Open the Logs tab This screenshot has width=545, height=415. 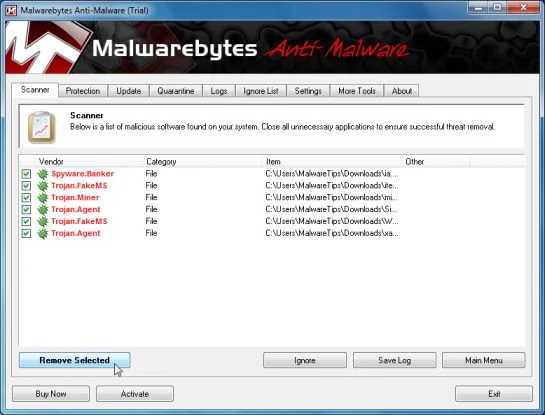pyautogui.click(x=219, y=91)
